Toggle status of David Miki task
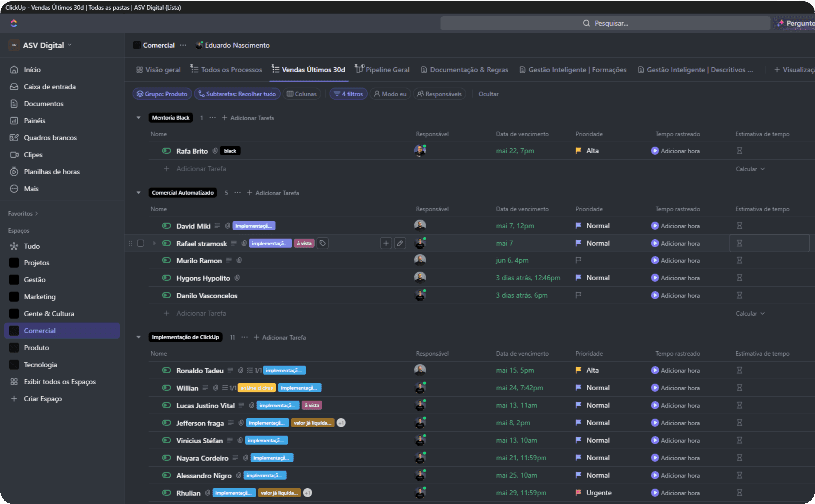Image resolution: width=815 pixels, height=504 pixels. 167,226
